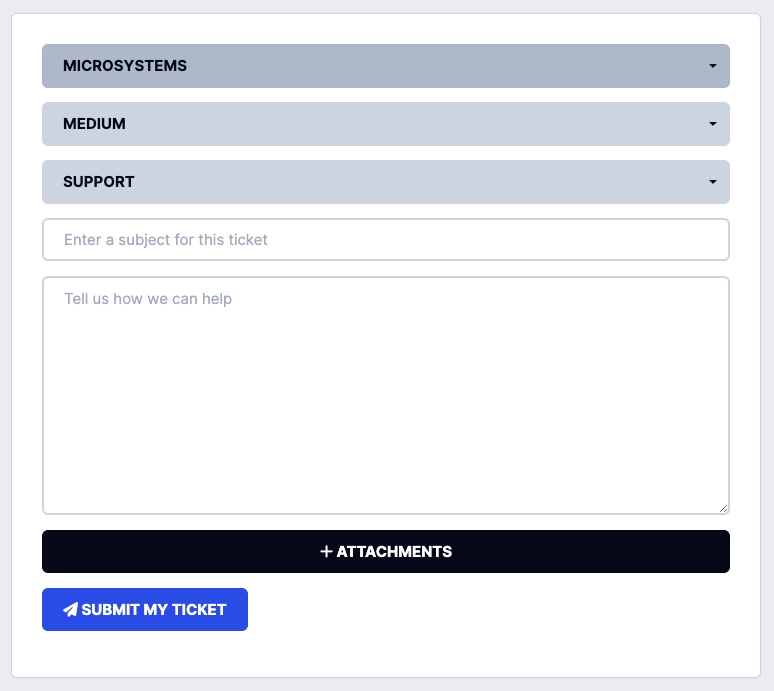Select the SUPPORT label text
The width and height of the screenshot is (774, 691).
pos(99,182)
